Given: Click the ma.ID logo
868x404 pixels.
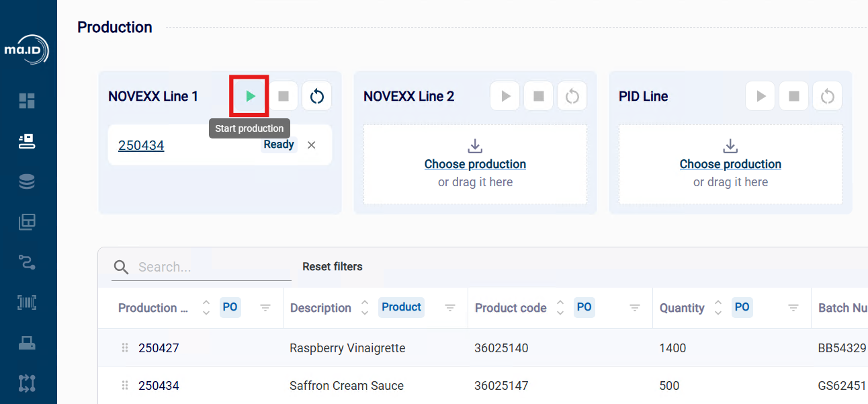Looking at the screenshot, I should [27, 50].
